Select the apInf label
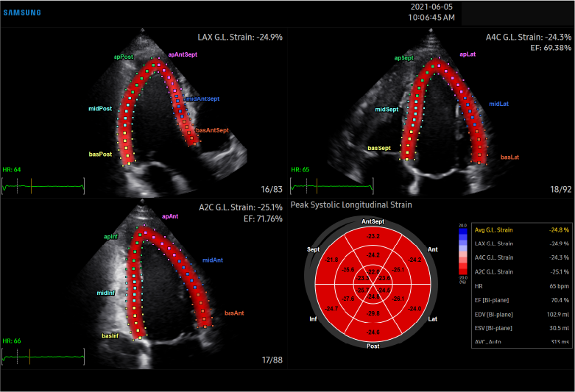Image resolution: width=575 pixels, height=392 pixels. click(x=110, y=237)
